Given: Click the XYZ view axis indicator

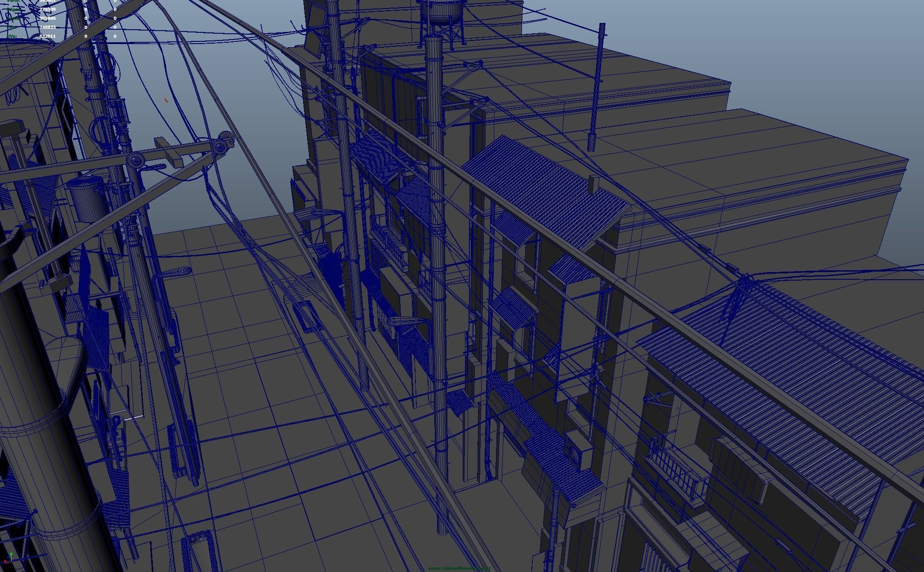Looking at the screenshot, I should (x=7, y=558).
